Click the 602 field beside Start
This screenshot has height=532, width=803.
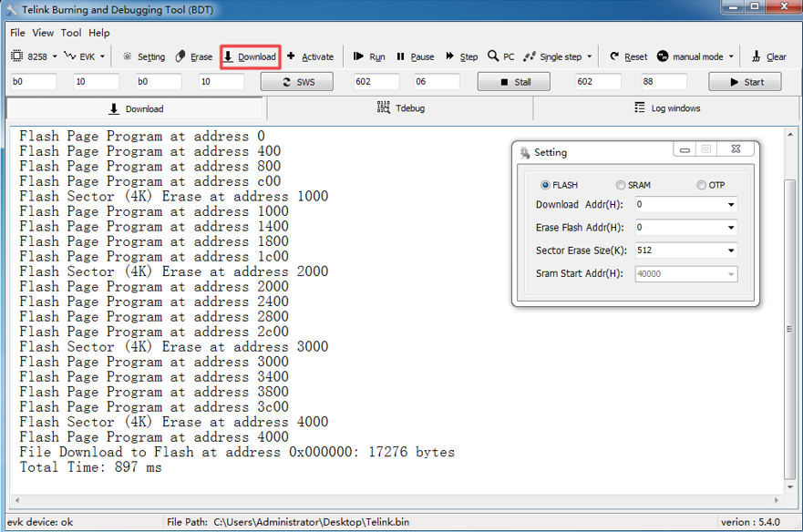coord(598,81)
